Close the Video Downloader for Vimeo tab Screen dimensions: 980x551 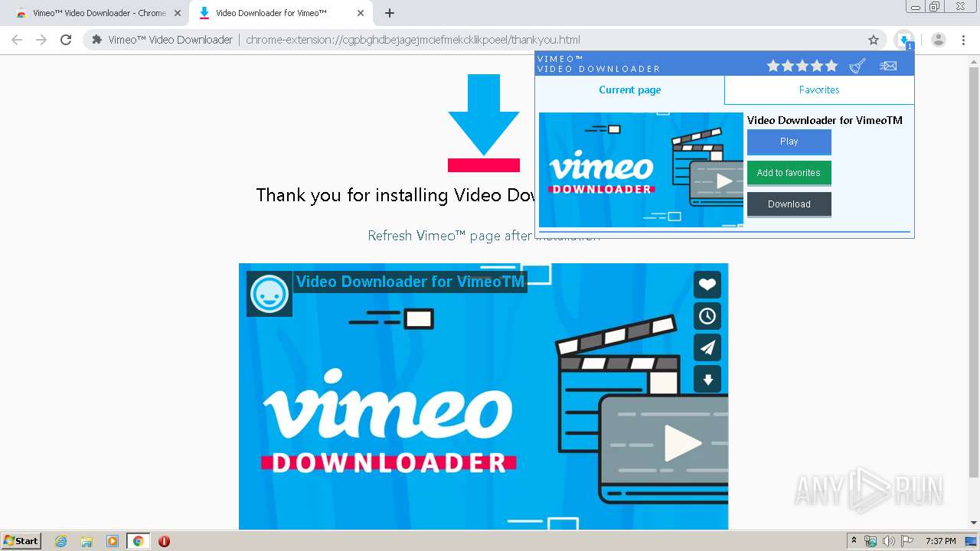(x=361, y=13)
